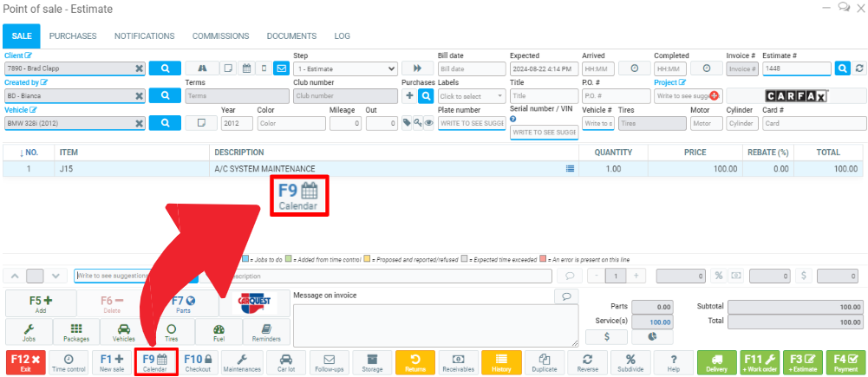Click the Subdivide percent button

(630, 361)
